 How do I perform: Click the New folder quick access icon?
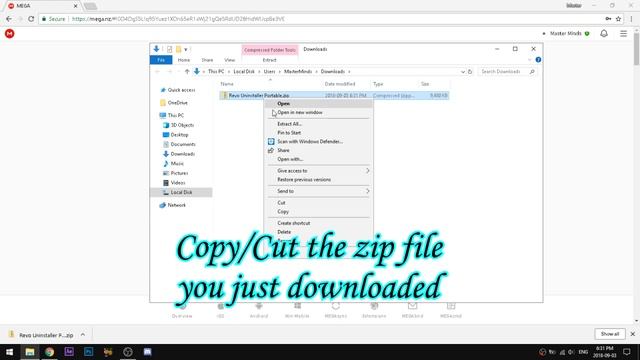coord(178,49)
